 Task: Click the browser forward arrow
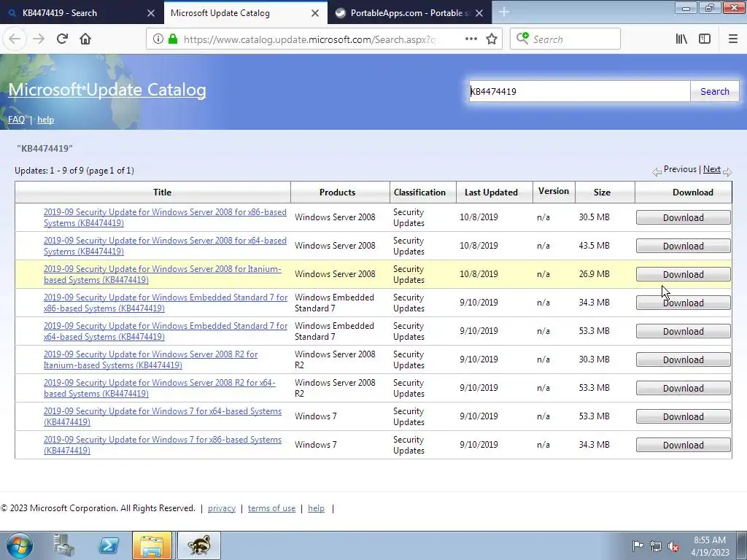(39, 39)
